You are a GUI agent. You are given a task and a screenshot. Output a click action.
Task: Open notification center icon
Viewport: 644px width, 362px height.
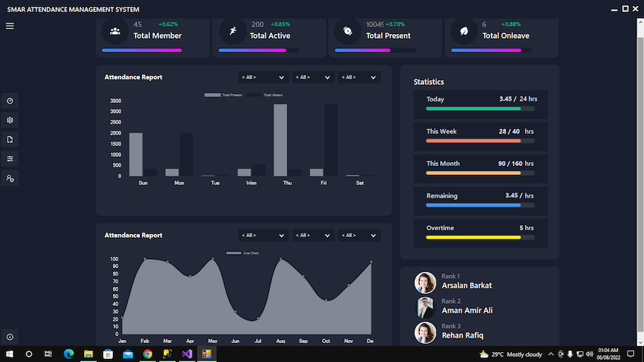tap(631, 354)
